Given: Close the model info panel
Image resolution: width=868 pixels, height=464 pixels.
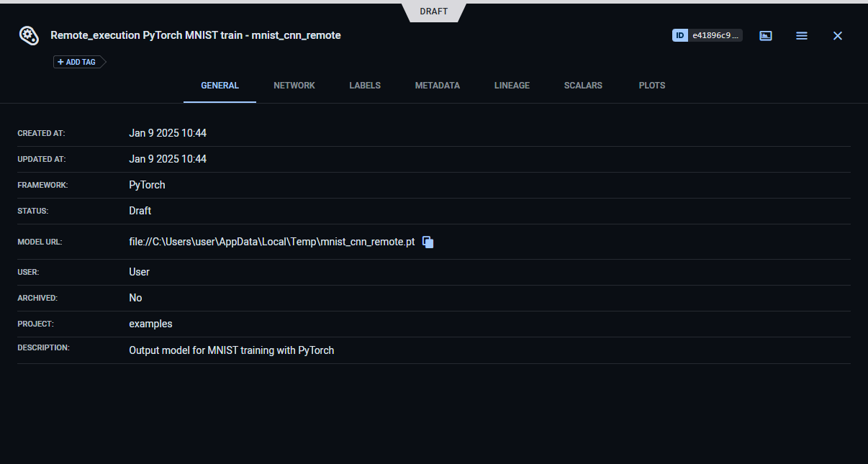Looking at the screenshot, I should [837, 35].
